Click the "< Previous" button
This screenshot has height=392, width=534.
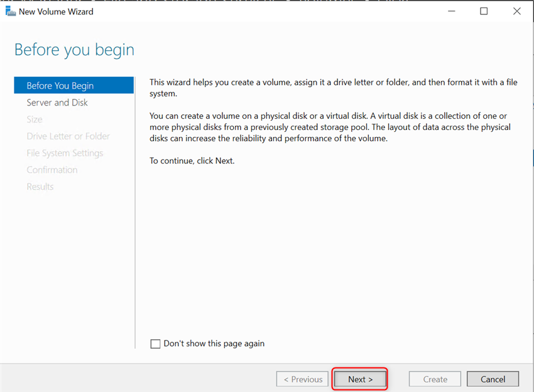[302, 379]
